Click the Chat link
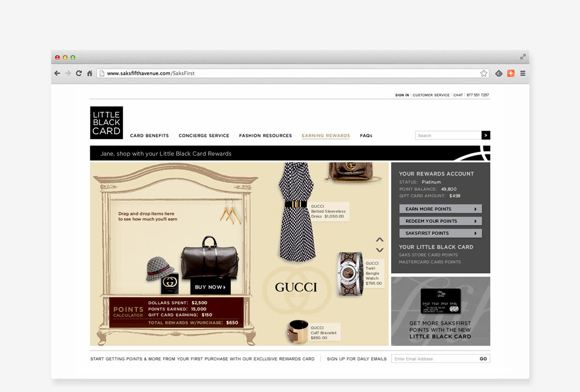This screenshot has width=580, height=392. [458, 95]
